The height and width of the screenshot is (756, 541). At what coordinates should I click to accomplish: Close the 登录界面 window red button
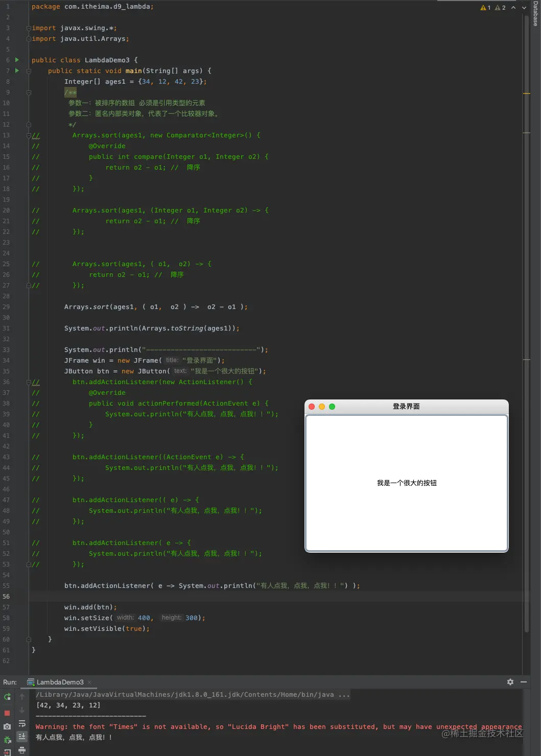pyautogui.click(x=312, y=407)
